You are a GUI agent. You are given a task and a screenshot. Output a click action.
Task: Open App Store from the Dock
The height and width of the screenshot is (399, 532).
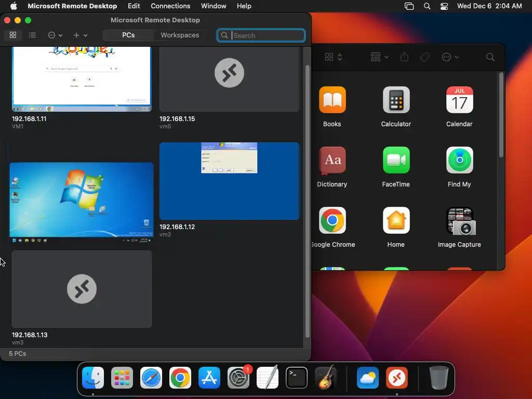209,378
